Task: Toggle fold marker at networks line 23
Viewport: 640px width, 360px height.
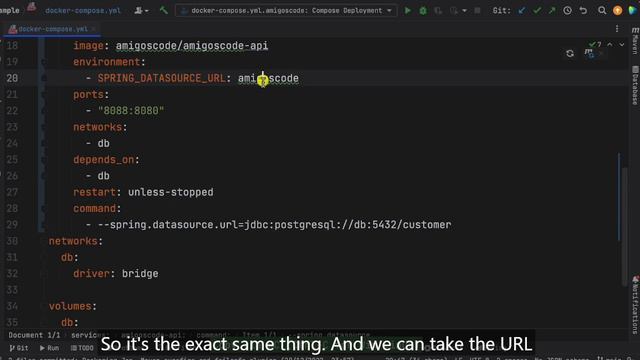Action: [x=43, y=127]
